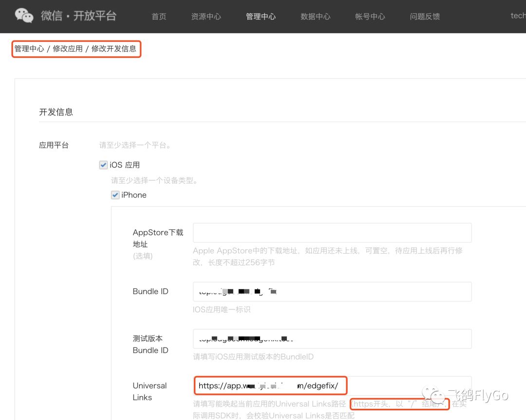
Task: Select the 管理中心 navigation tab
Action: 261,16
